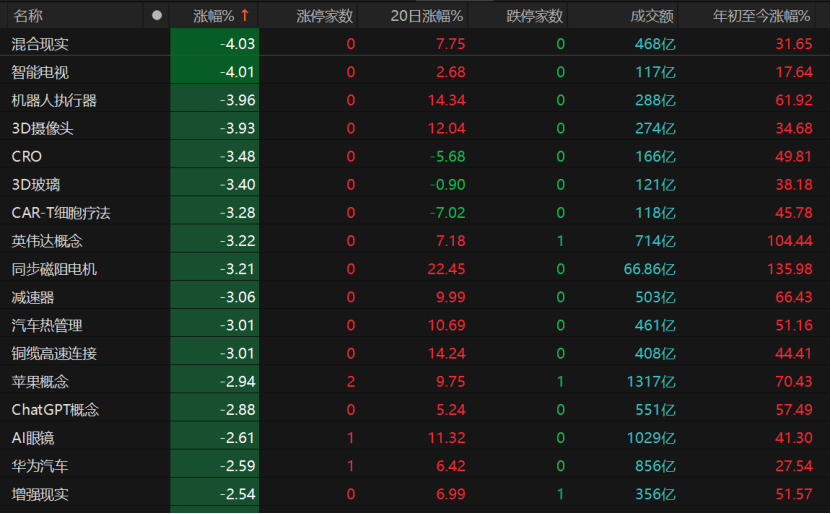Screen dimensions: 831x514
Task: Click 66.86亿 turnover value
Action: click(650, 269)
